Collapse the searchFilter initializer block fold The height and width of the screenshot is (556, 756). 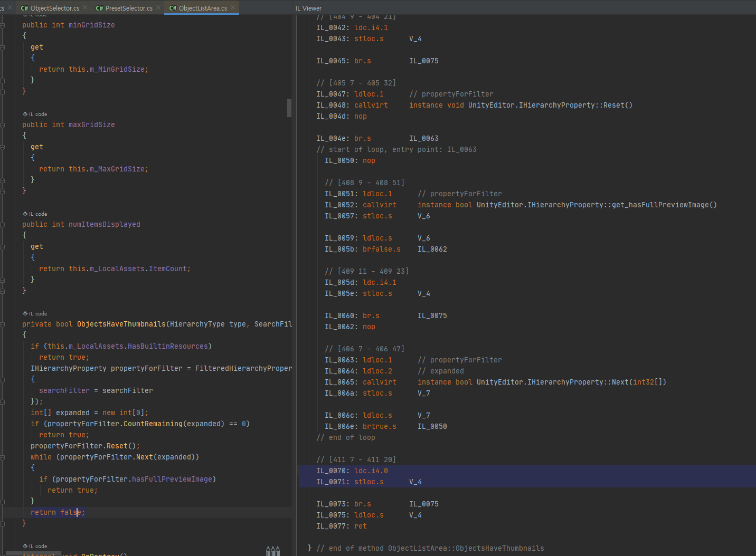coord(3,379)
